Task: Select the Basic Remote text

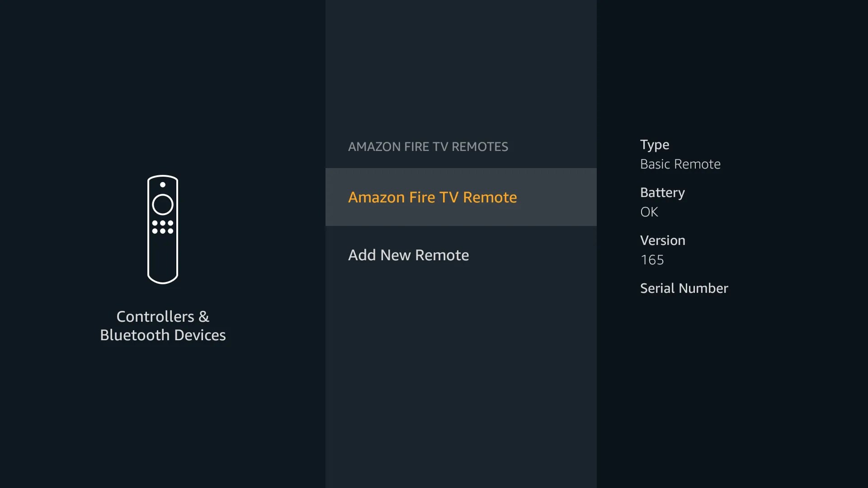Action: [680, 164]
